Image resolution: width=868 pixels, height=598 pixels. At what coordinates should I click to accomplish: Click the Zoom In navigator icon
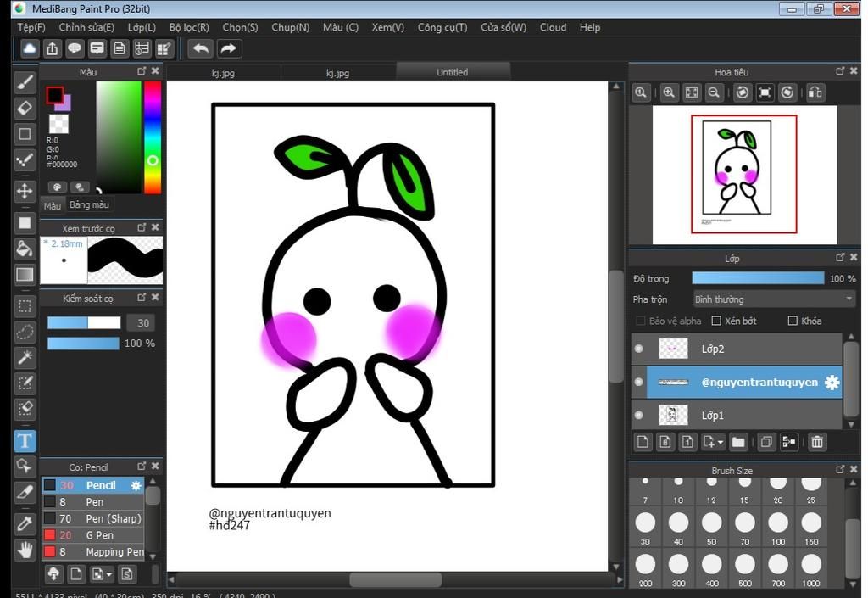669,93
